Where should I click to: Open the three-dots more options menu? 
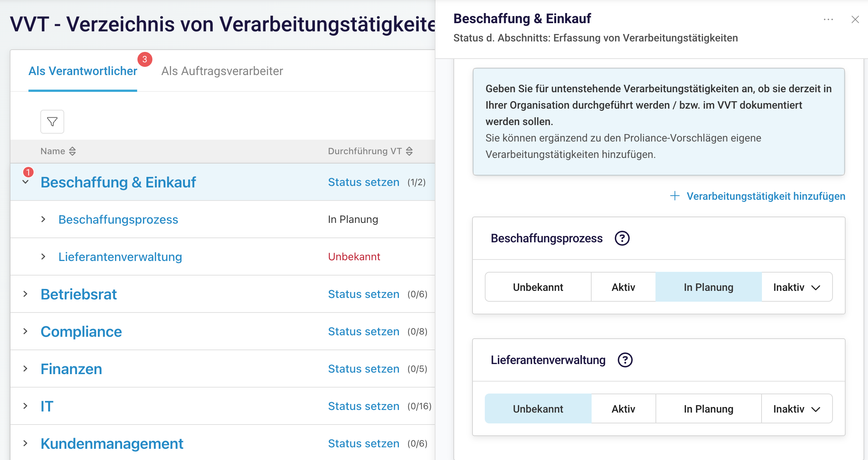coord(828,19)
